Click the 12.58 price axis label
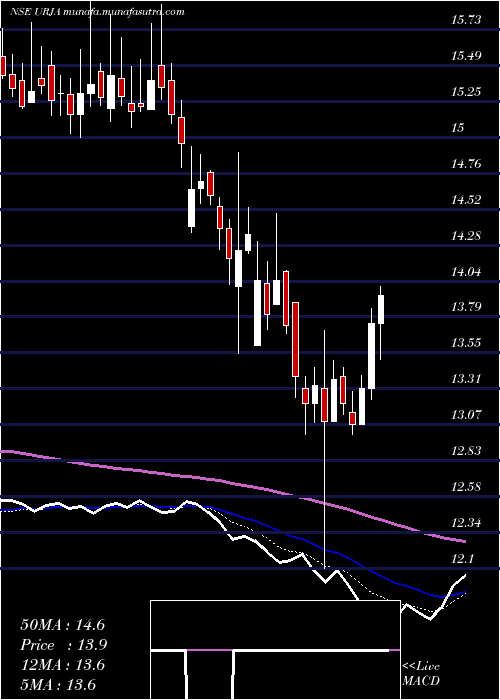 (x=467, y=487)
